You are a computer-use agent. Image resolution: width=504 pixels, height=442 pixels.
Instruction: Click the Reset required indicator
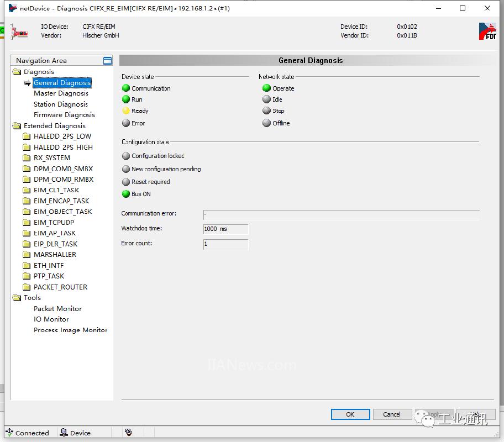(x=126, y=182)
